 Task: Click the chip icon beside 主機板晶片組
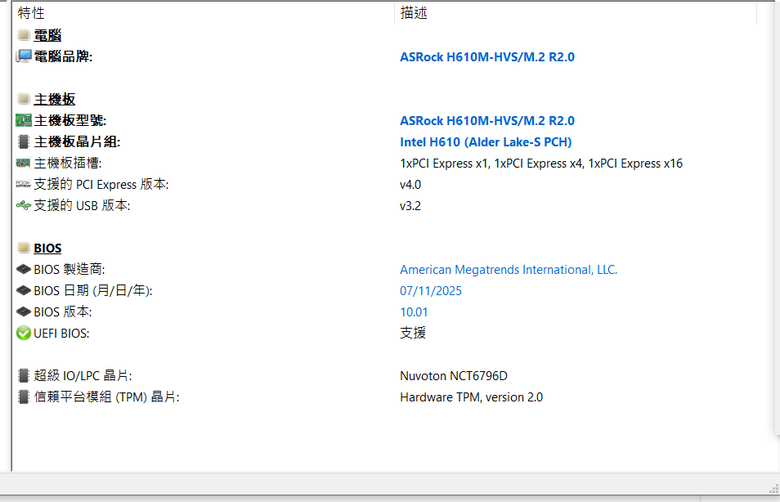(x=23, y=142)
